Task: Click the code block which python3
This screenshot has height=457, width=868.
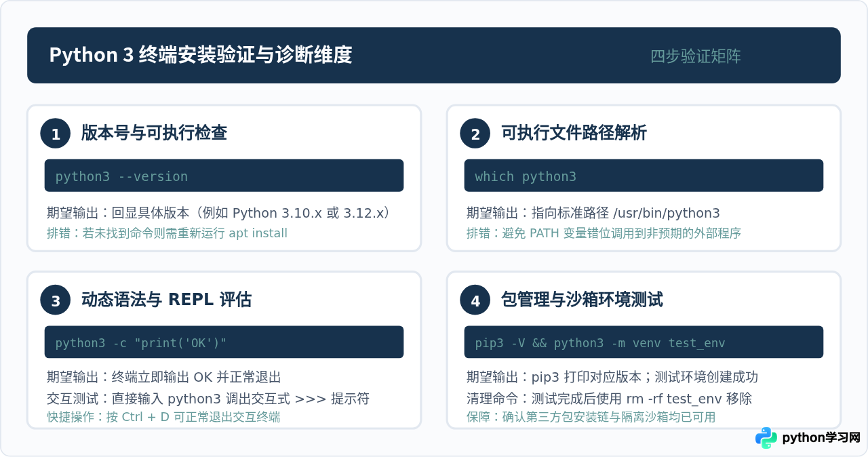Action: pyautogui.click(x=644, y=176)
